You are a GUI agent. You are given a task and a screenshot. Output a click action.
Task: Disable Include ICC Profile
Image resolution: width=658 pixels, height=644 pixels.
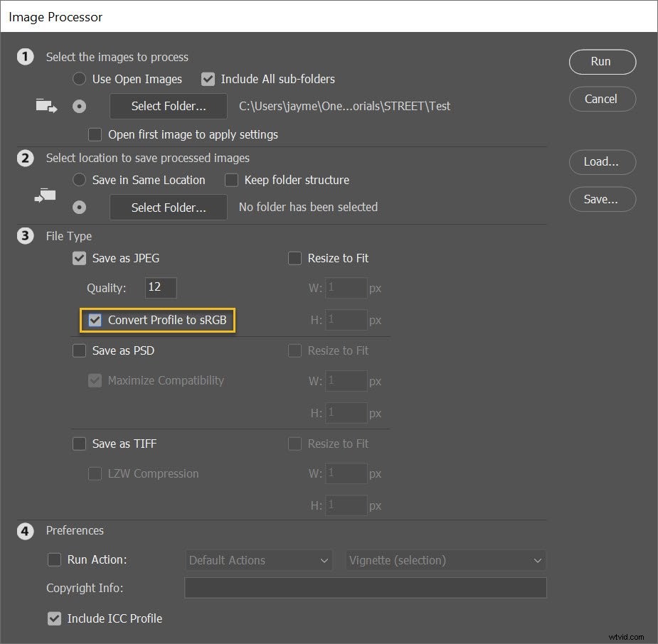(55, 618)
